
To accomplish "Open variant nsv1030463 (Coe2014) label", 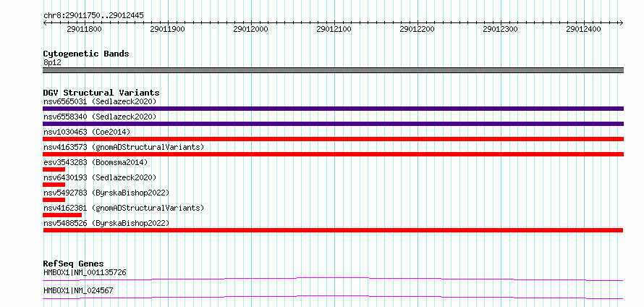I will (87, 132).
